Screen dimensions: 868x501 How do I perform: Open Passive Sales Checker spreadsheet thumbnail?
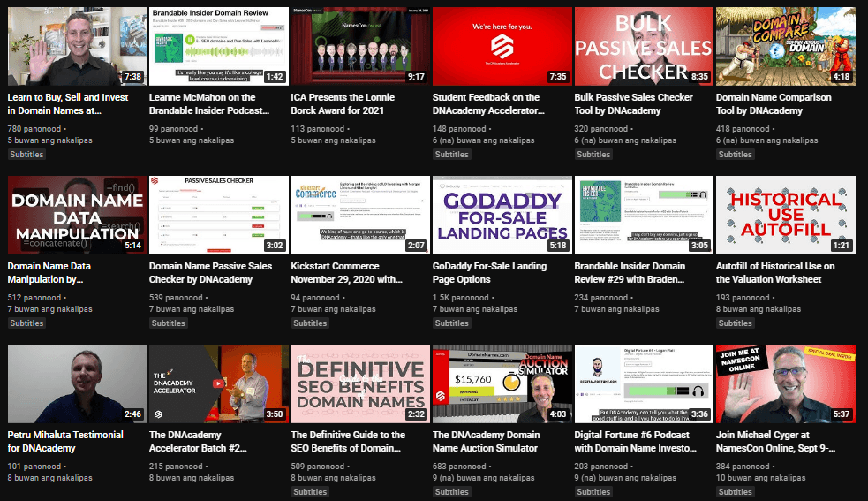(x=219, y=215)
